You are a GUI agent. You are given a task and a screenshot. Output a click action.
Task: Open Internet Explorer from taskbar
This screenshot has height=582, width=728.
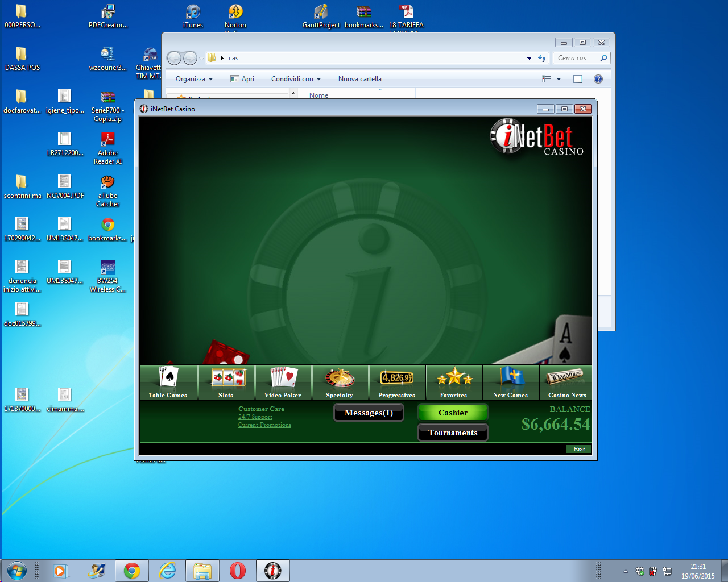[167, 571]
